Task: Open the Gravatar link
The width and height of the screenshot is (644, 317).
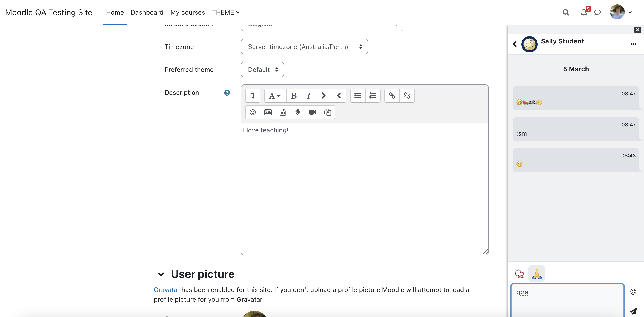Action: tap(167, 290)
